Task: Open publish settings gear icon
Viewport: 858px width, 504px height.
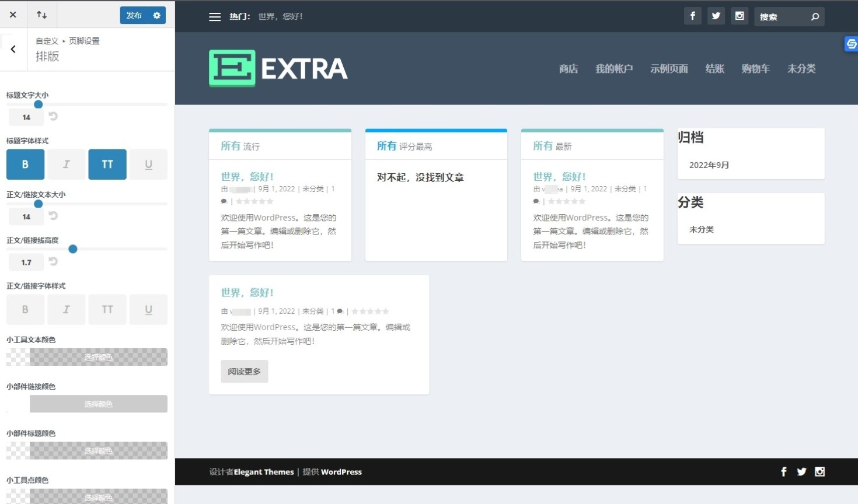Action: coord(157,15)
